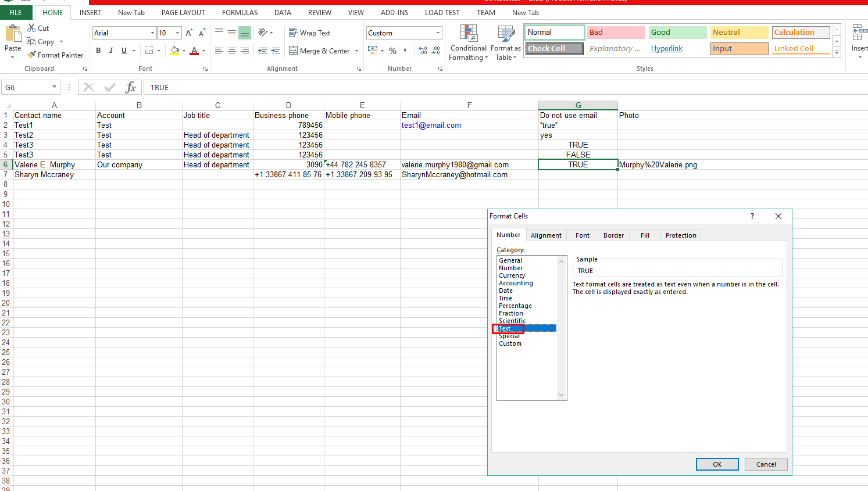Bottom-align the cell contents
The height and width of the screenshot is (491, 868).
[x=245, y=33]
